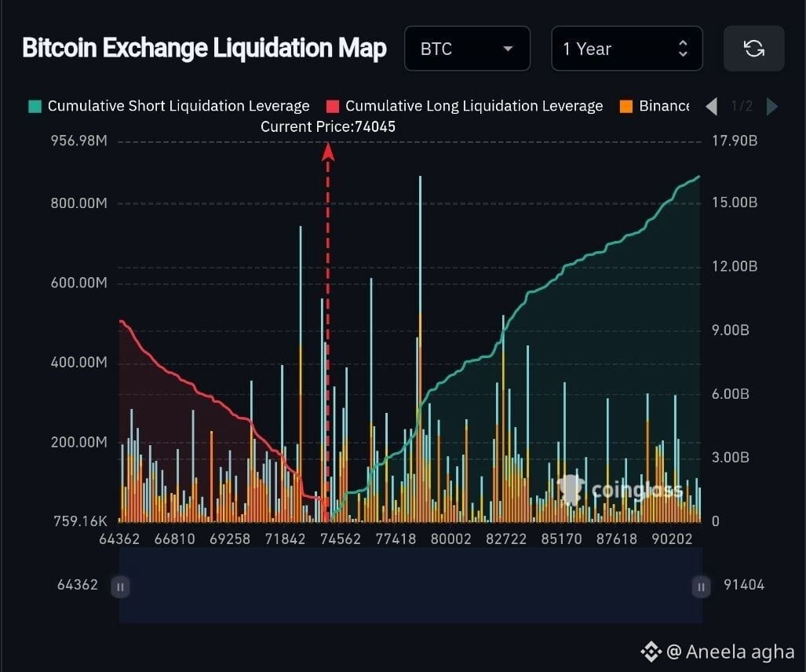This screenshot has width=806, height=672.
Task: Click the 64362 x-axis price label
Action: tap(119, 539)
